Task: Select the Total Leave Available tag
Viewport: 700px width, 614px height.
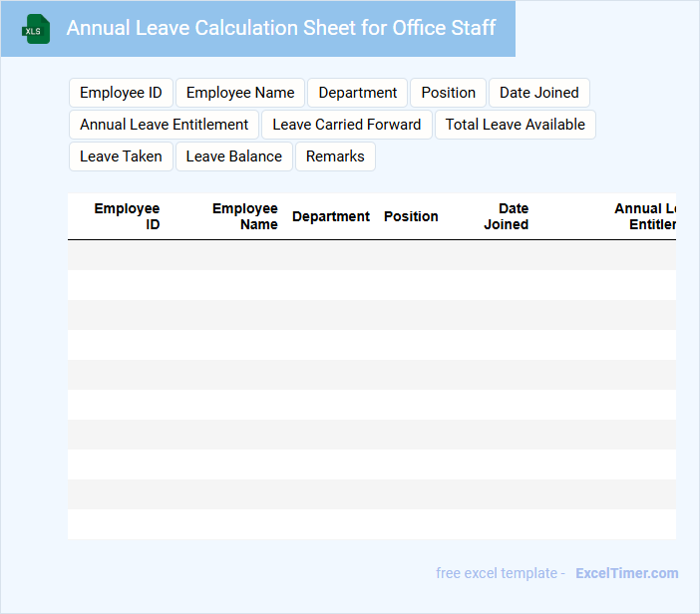Action: point(516,125)
